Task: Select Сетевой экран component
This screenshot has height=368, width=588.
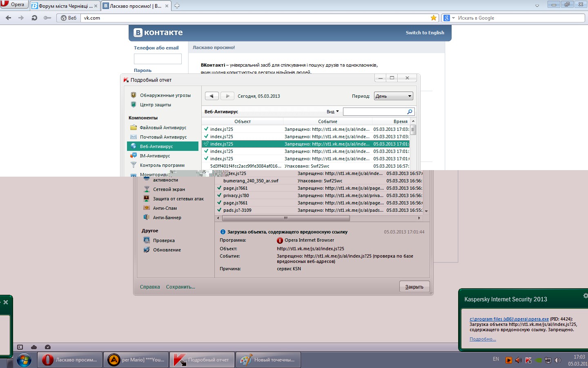Action: tap(169, 189)
